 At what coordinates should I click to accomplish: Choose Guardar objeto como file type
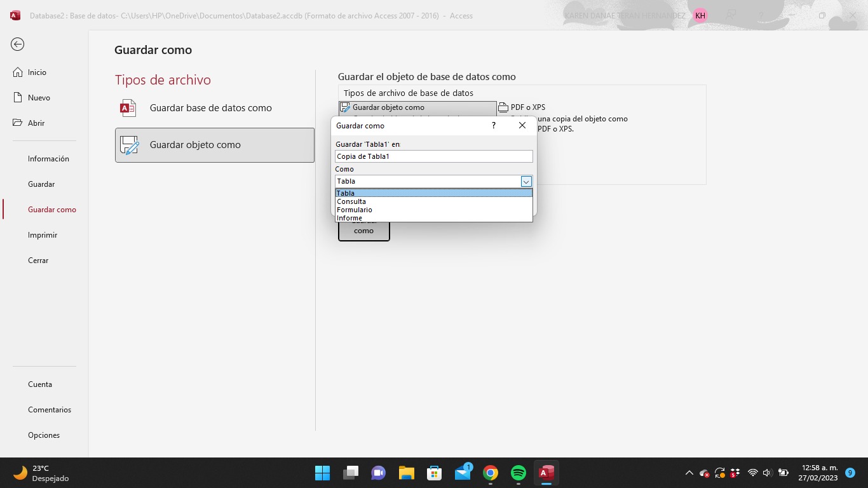(214, 145)
